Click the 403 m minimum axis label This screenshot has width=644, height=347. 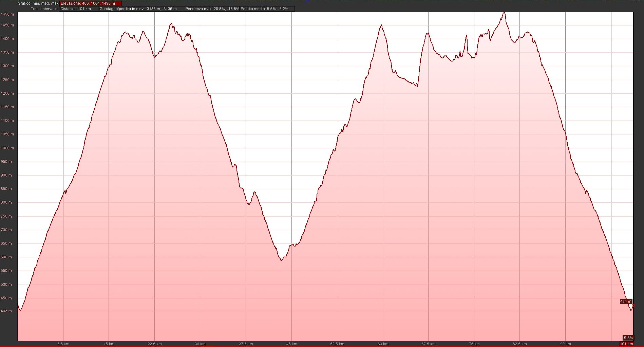(x=6, y=311)
